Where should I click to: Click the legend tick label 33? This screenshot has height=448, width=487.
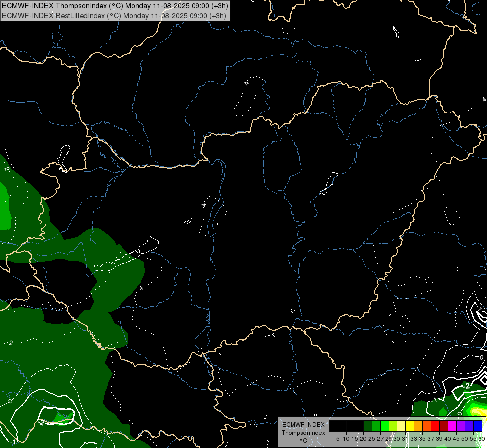pos(414,439)
